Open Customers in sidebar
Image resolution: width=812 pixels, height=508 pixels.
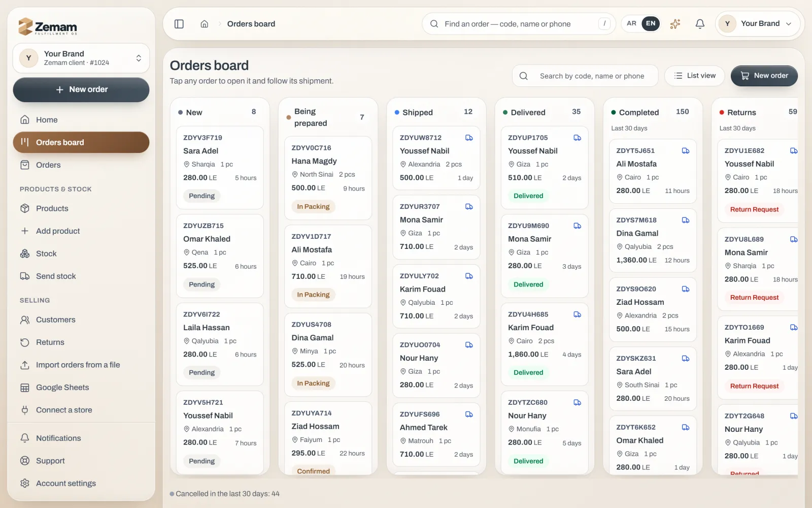pos(81,320)
